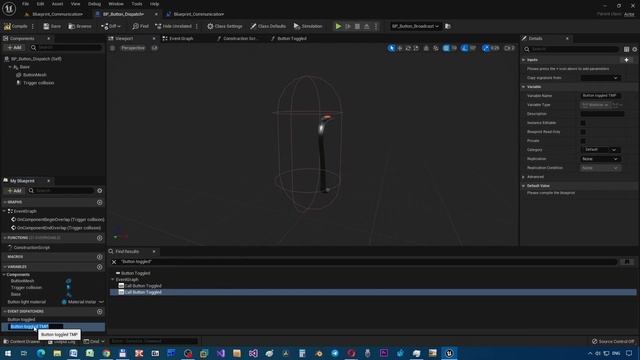The height and width of the screenshot is (360, 640).
Task: Open Class Settings
Action: point(224,26)
